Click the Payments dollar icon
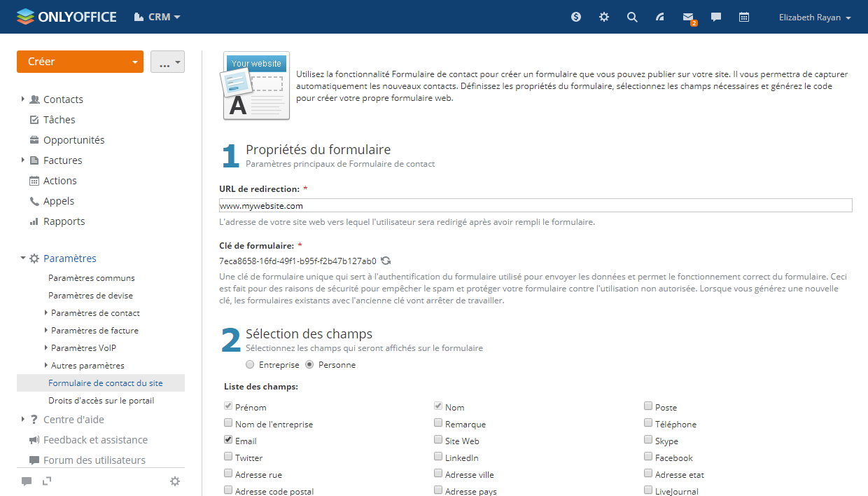The height and width of the screenshot is (496, 868). [576, 18]
